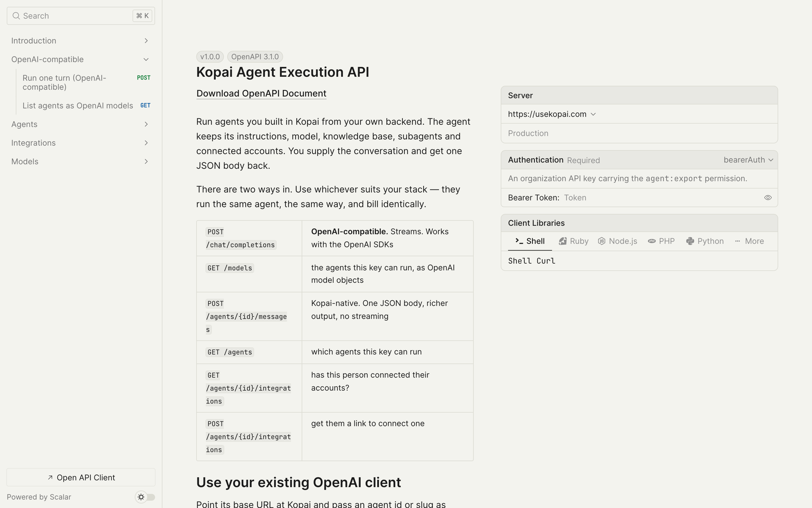The image size is (812, 508).
Task: Click the Open API Client button
Action: click(81, 478)
